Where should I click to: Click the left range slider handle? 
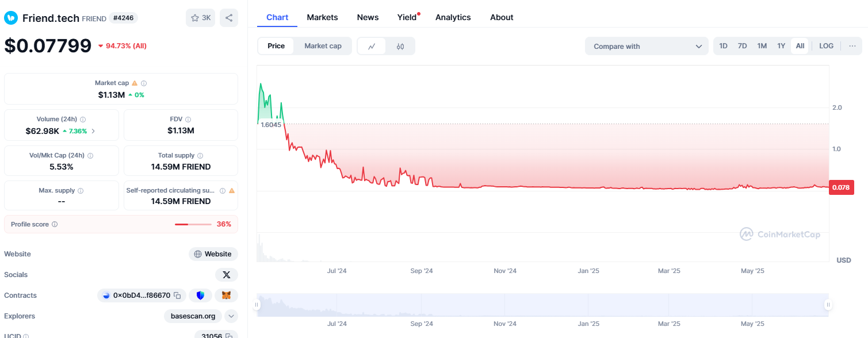tap(257, 305)
